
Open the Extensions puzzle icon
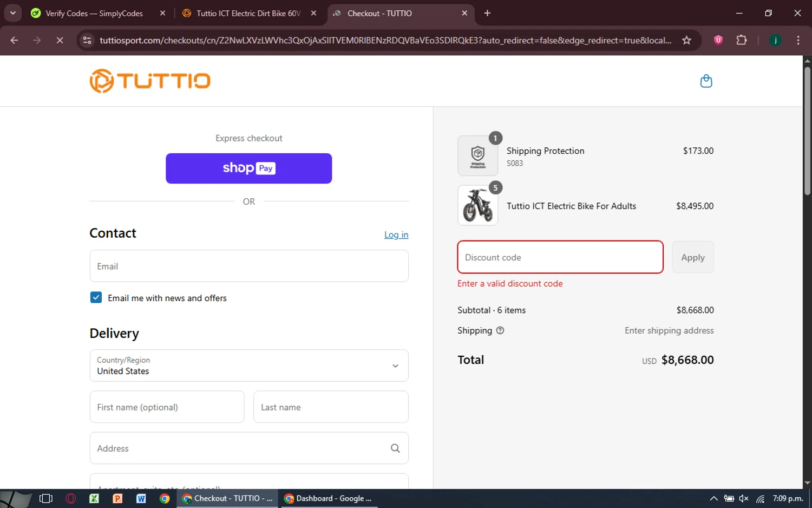coord(742,40)
